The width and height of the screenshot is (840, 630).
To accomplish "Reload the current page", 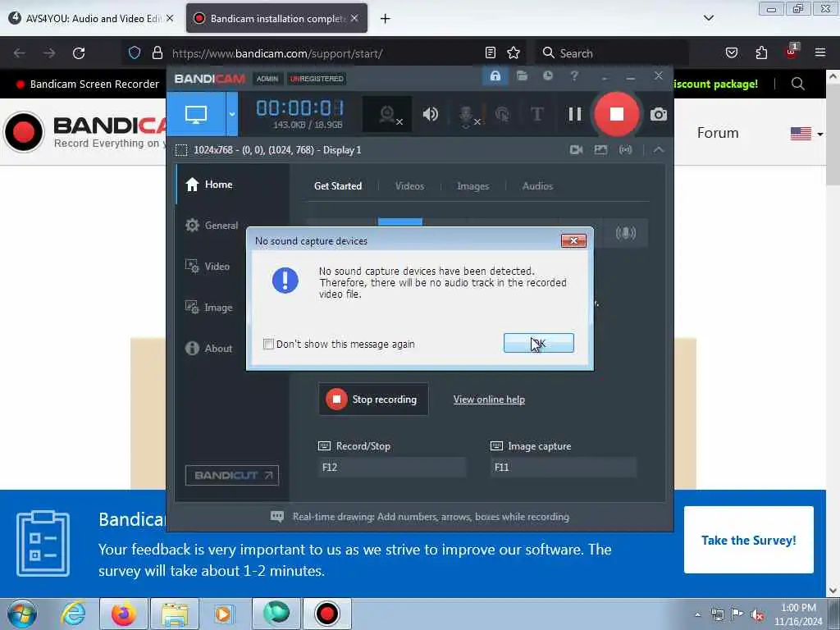I will (x=79, y=53).
